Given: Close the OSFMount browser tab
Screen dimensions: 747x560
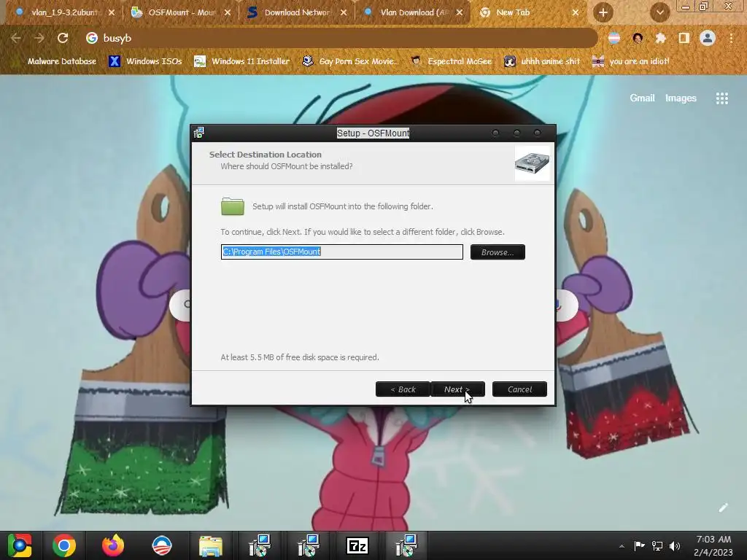Looking at the screenshot, I should [x=228, y=13].
